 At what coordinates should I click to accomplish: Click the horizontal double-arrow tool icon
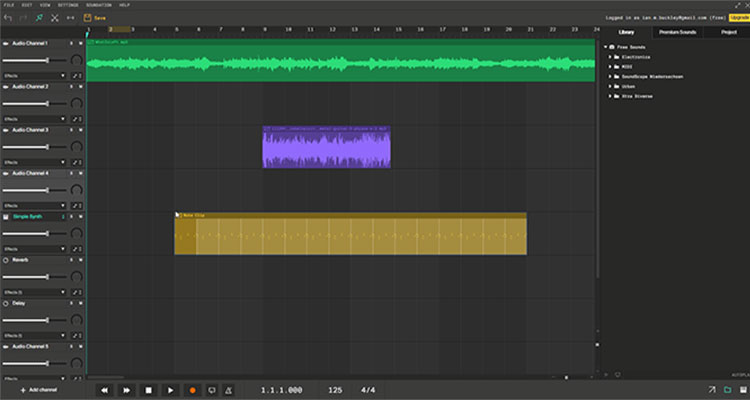[x=70, y=18]
